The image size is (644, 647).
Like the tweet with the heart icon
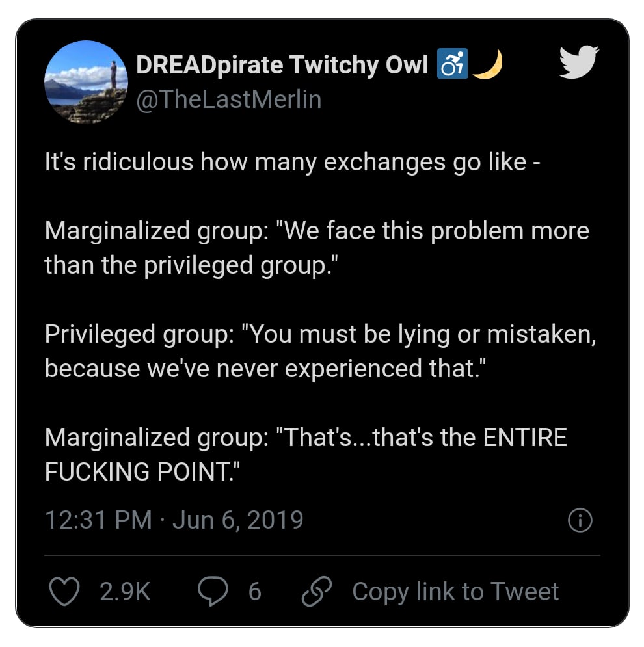[65, 592]
